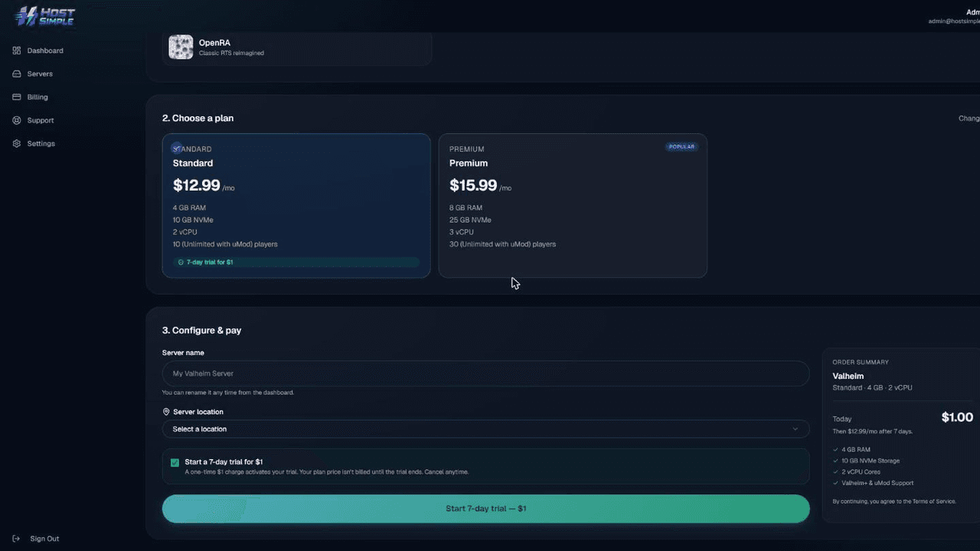980x551 pixels.
Task: Click the rename hint under Server name
Action: 228,393
